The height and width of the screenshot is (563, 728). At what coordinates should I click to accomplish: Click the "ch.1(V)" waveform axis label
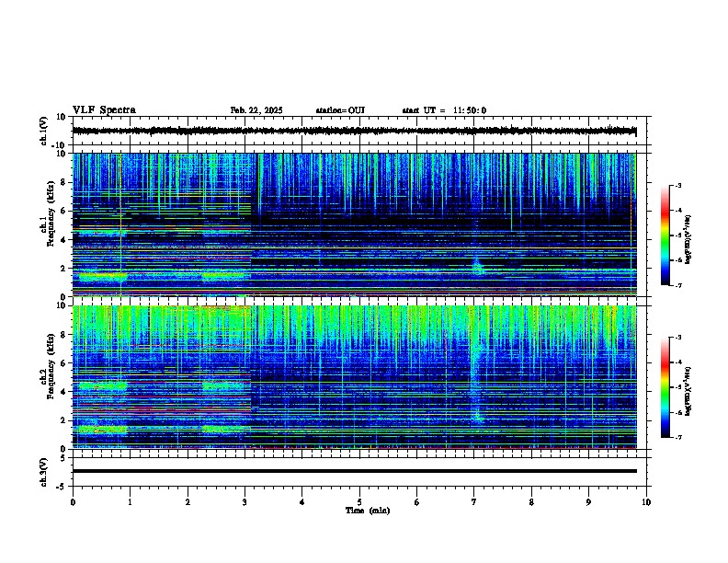tap(44, 131)
